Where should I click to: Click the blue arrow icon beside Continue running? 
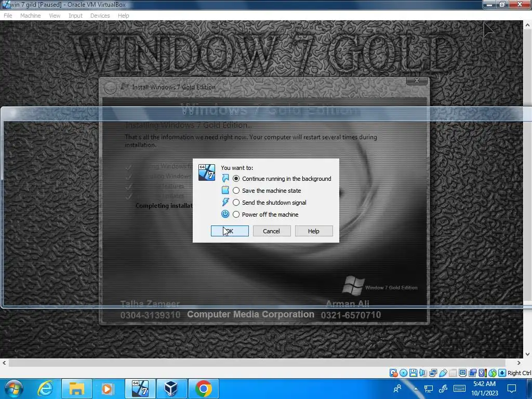pyautogui.click(x=225, y=179)
